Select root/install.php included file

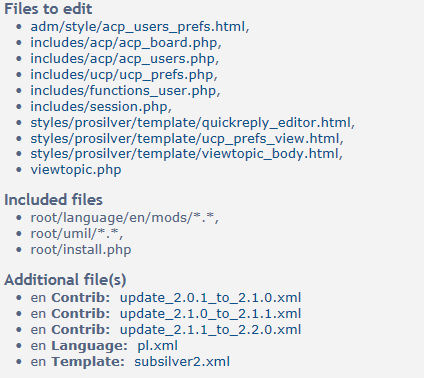[x=81, y=250]
